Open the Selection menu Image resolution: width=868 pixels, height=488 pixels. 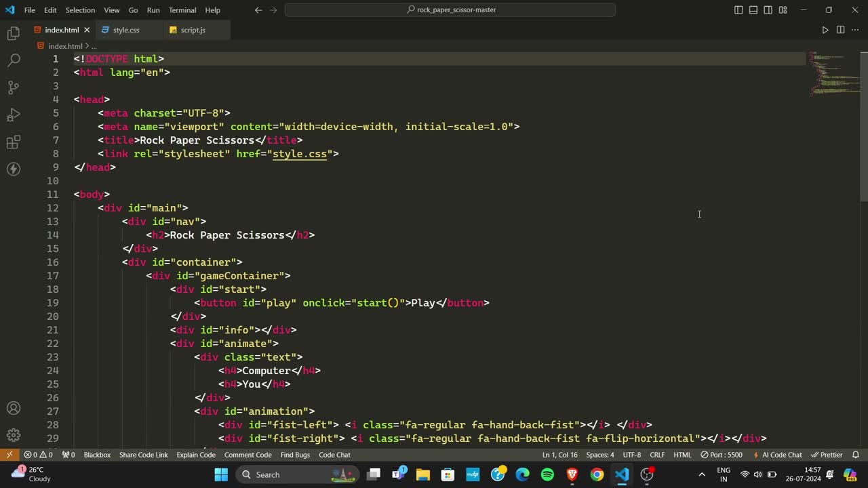tap(80, 10)
